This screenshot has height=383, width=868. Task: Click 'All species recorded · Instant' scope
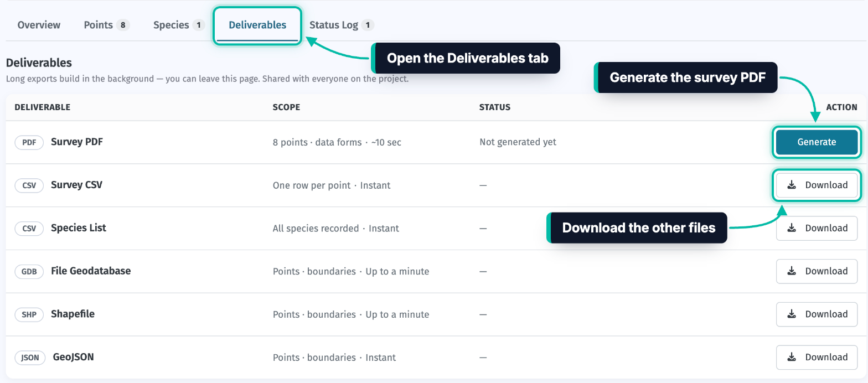click(336, 229)
